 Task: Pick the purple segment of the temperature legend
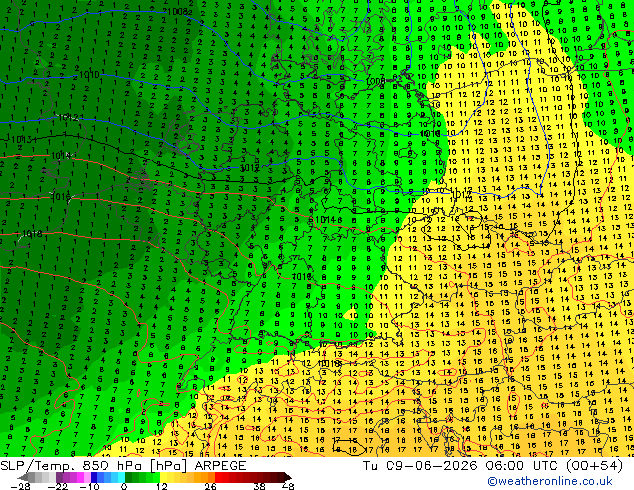tap(73, 477)
